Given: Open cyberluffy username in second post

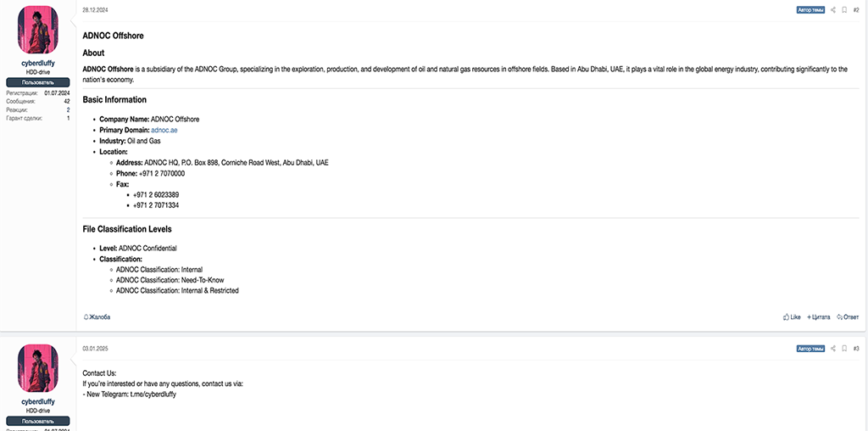Looking at the screenshot, I should click(x=38, y=401).
